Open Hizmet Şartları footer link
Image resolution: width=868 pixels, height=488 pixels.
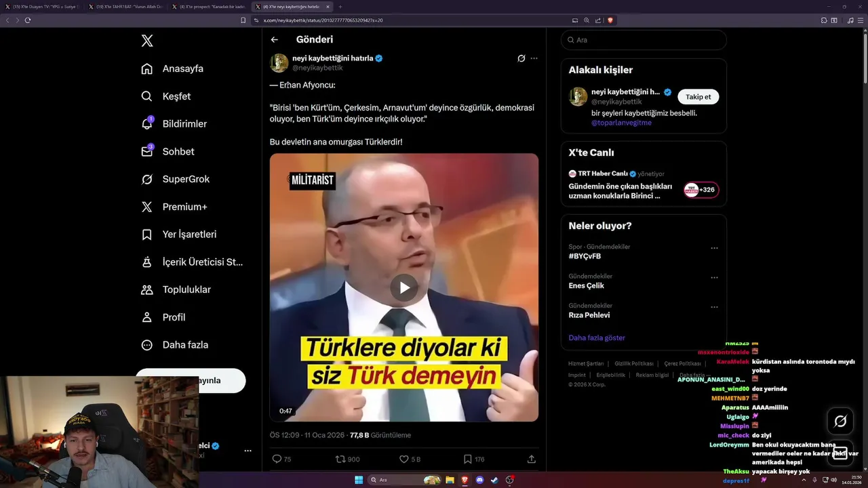(x=586, y=364)
